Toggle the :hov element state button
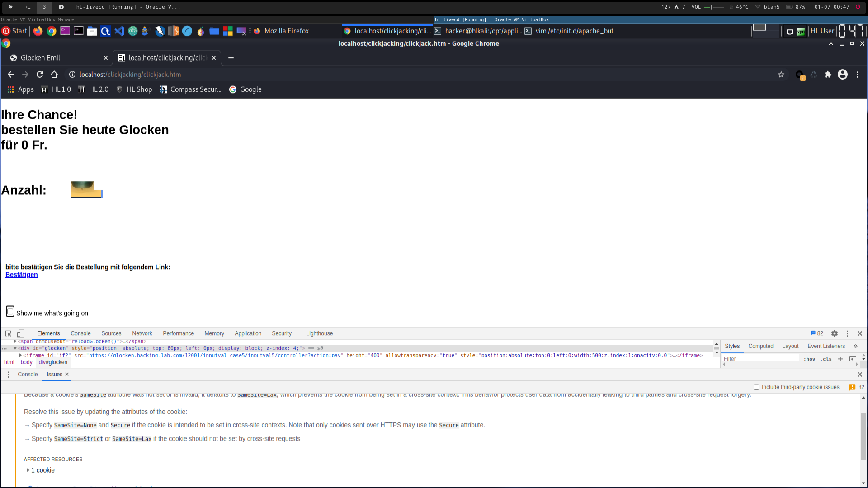The height and width of the screenshot is (488, 868). tap(809, 359)
